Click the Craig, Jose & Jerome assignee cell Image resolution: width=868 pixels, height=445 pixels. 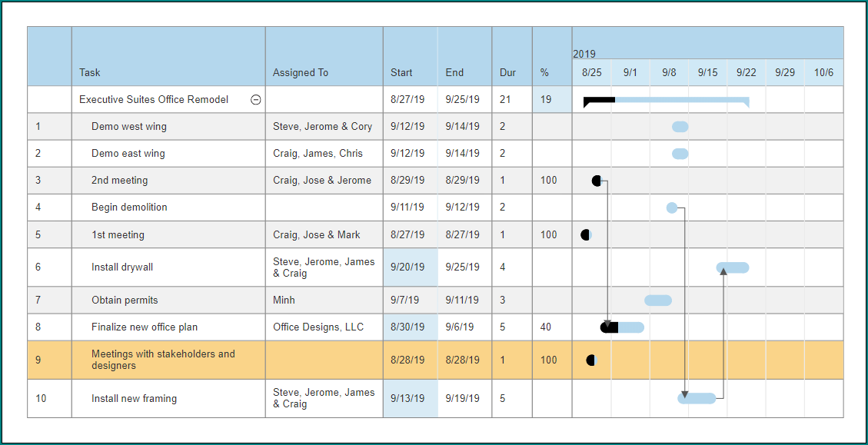pos(324,181)
